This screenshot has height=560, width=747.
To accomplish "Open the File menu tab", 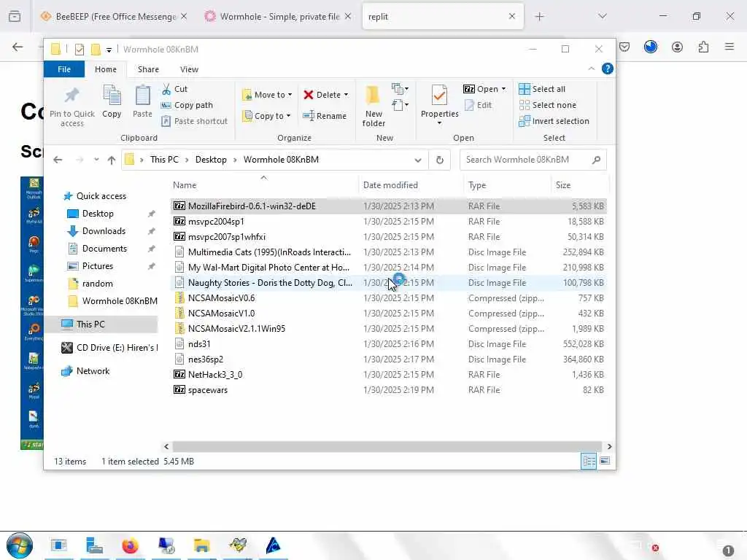I will click(x=64, y=69).
